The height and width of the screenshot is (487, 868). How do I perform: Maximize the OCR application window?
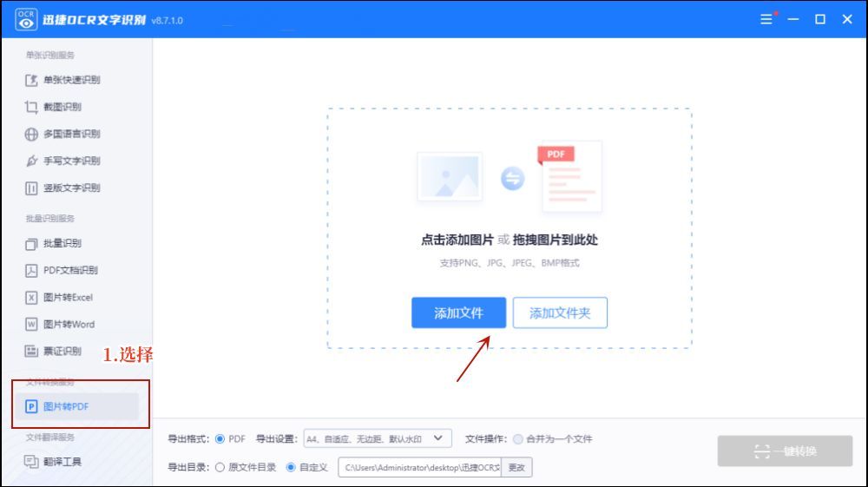[x=820, y=19]
